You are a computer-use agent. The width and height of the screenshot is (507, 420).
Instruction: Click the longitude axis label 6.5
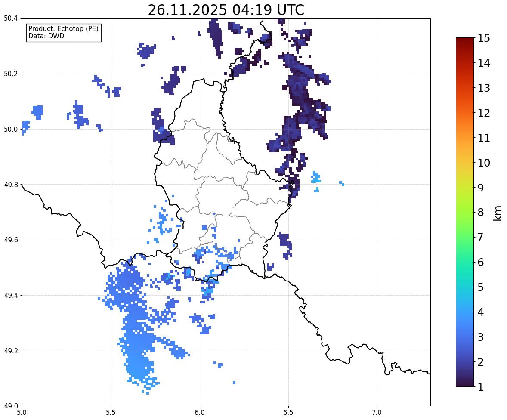click(x=288, y=413)
